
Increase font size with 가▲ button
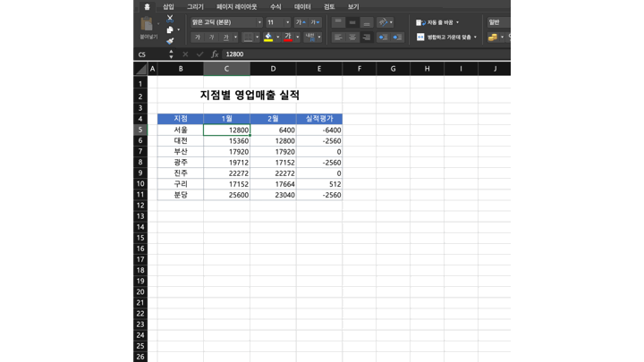(x=301, y=22)
